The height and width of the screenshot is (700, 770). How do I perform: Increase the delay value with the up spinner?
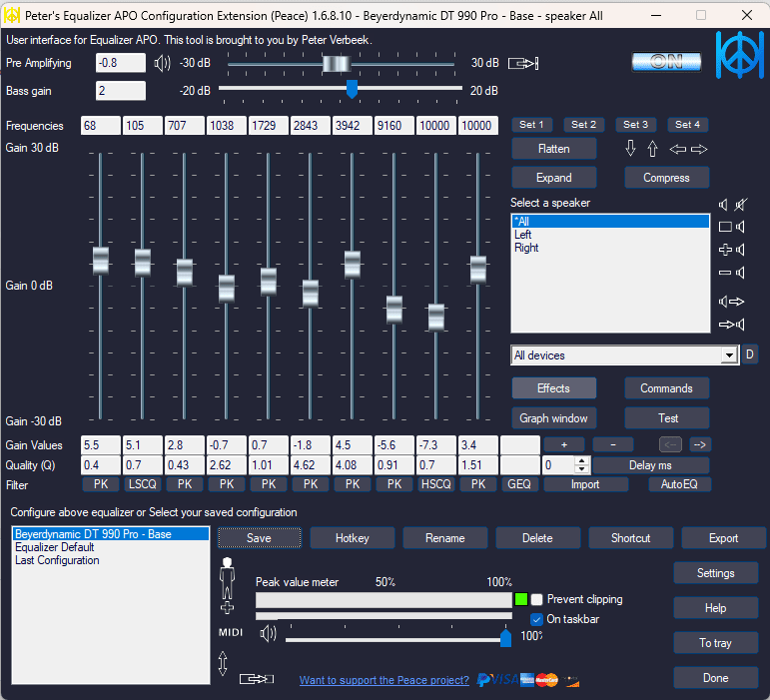click(582, 461)
